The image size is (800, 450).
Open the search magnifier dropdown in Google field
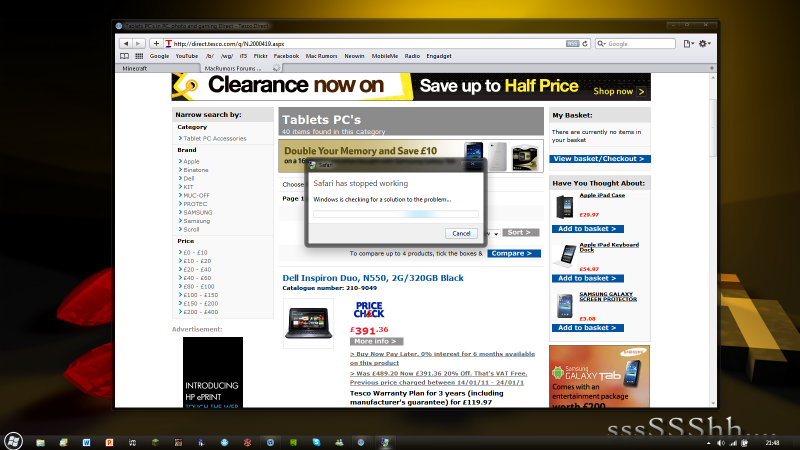tap(602, 44)
